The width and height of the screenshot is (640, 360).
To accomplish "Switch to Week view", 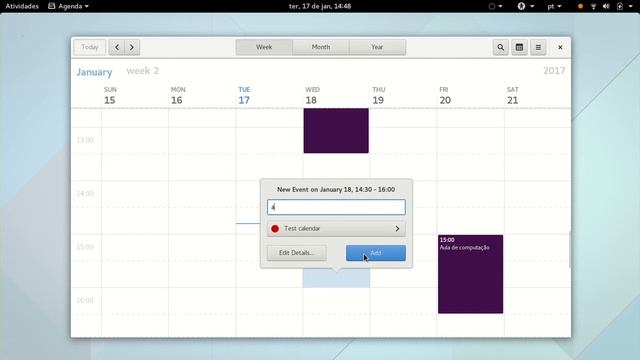I will tap(264, 47).
